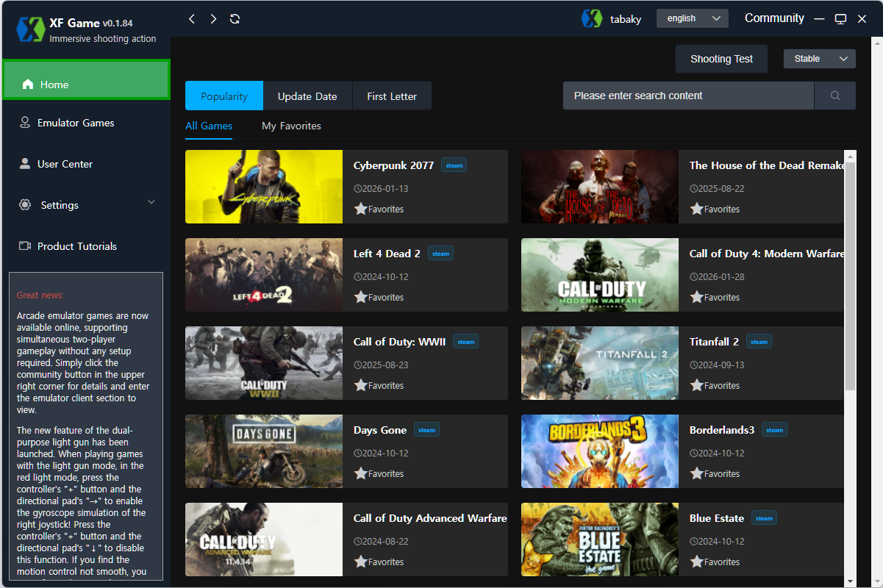Click the Shooting Test button
The width and height of the screenshot is (883, 588).
click(x=721, y=59)
